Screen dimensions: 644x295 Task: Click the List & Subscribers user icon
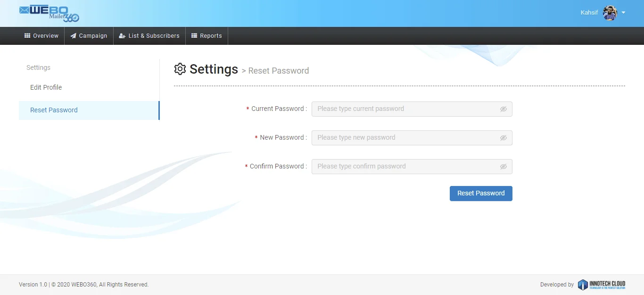tap(122, 36)
